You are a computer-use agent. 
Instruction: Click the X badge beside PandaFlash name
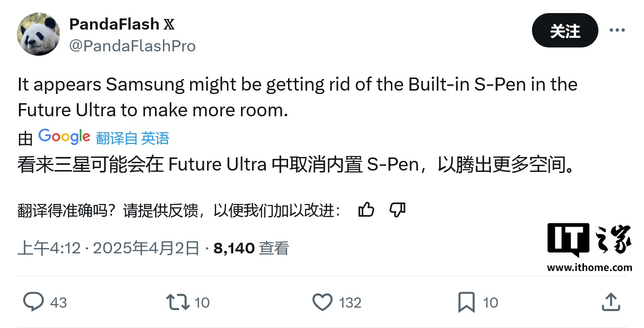(169, 24)
